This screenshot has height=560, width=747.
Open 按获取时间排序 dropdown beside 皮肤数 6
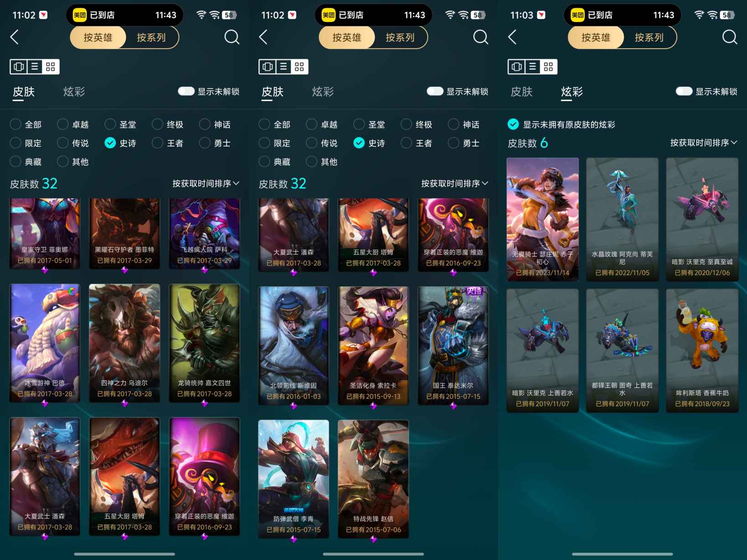[x=704, y=143]
